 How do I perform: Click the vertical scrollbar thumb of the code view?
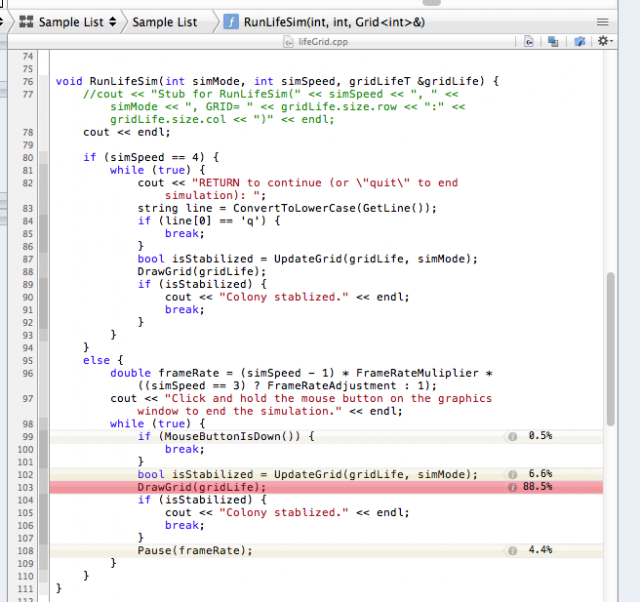(611, 349)
